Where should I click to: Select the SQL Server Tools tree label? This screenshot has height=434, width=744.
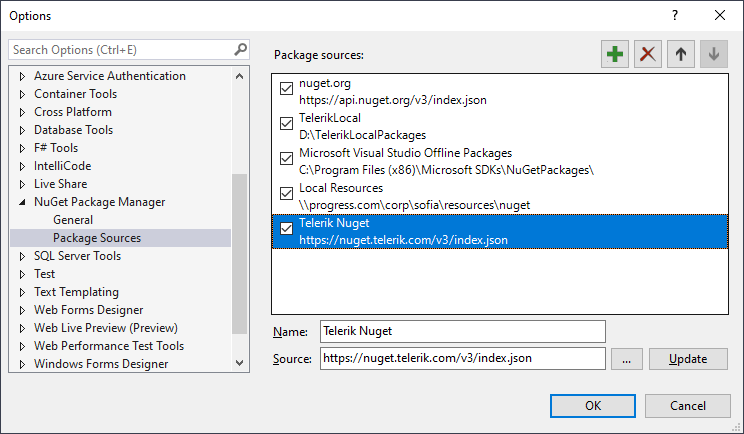[x=77, y=256]
